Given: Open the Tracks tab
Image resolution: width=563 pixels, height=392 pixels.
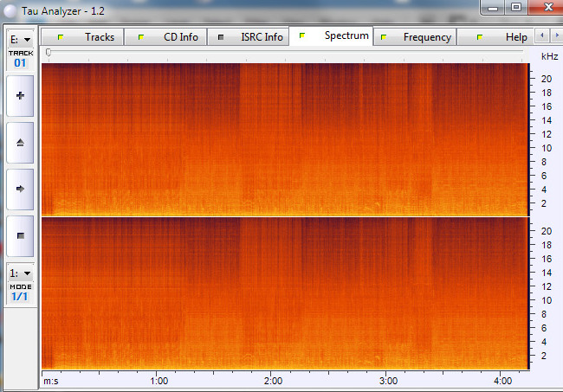Looking at the screenshot, I should click(x=82, y=37).
